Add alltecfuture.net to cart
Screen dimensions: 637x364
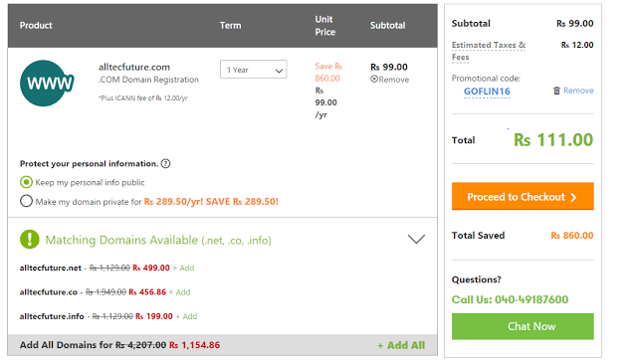coord(183,268)
